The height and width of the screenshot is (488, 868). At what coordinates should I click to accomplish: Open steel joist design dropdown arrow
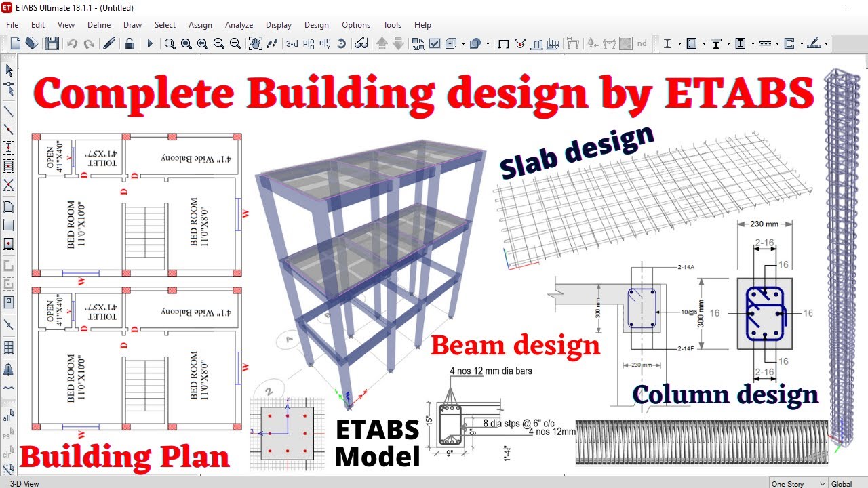point(777,44)
